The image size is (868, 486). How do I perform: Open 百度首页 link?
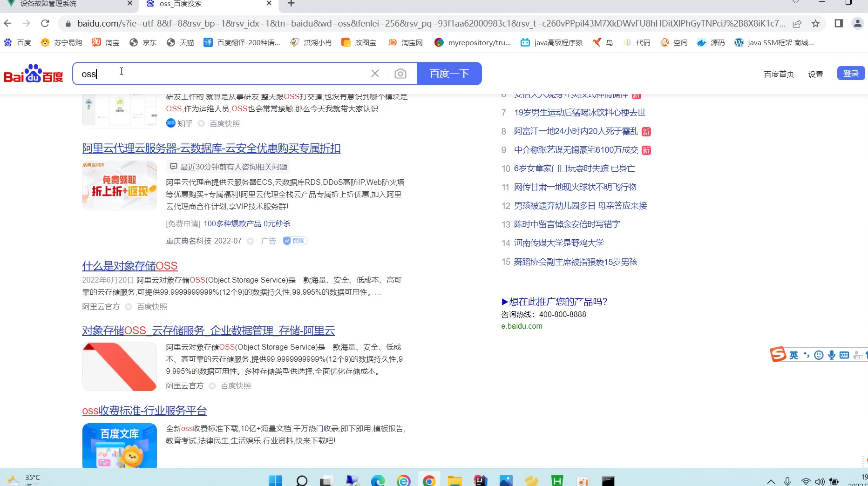tap(779, 74)
